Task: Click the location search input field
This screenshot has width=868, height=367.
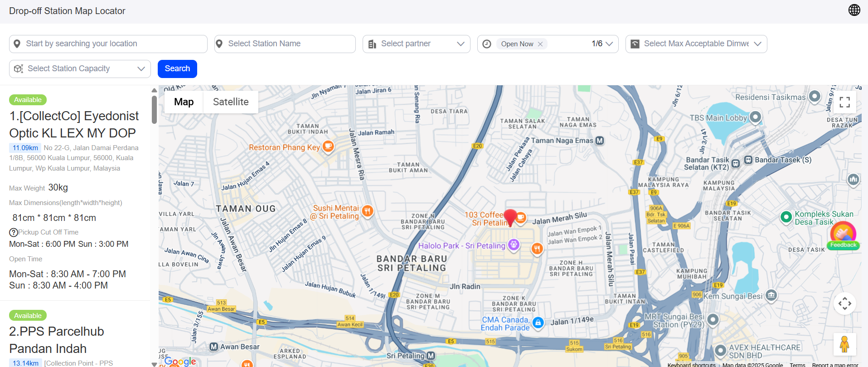Action: [x=108, y=44]
